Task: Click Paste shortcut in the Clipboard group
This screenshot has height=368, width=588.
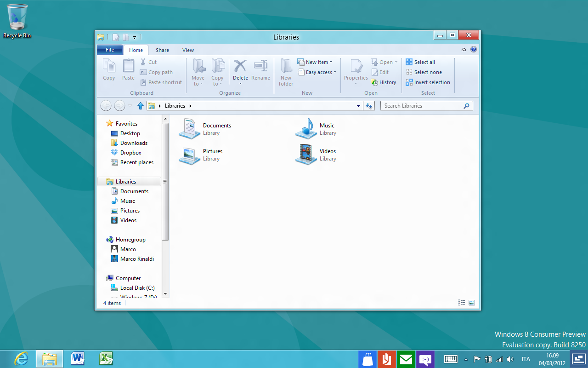Action: click(161, 82)
